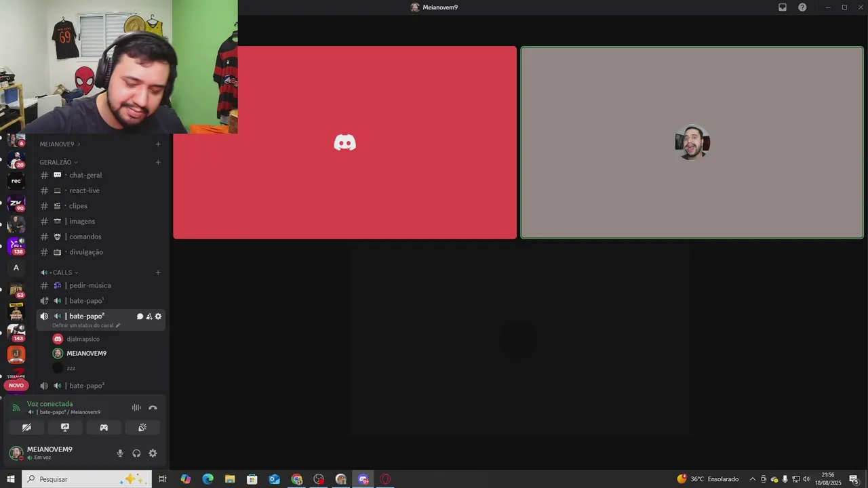This screenshot has width=868, height=488.
Task: Open chat bubble icon on bate-papo² channel
Action: pos(140,317)
